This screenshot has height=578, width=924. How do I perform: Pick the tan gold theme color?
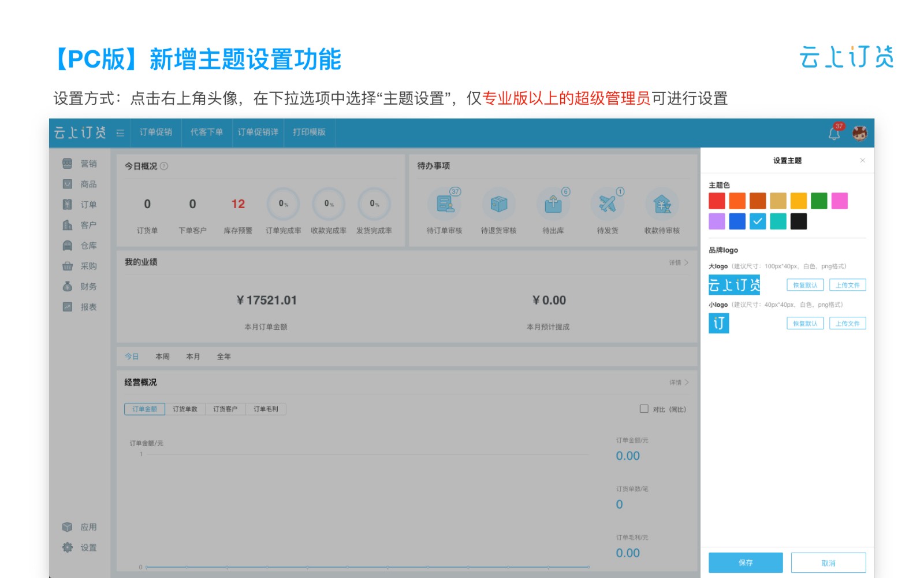[x=778, y=201]
